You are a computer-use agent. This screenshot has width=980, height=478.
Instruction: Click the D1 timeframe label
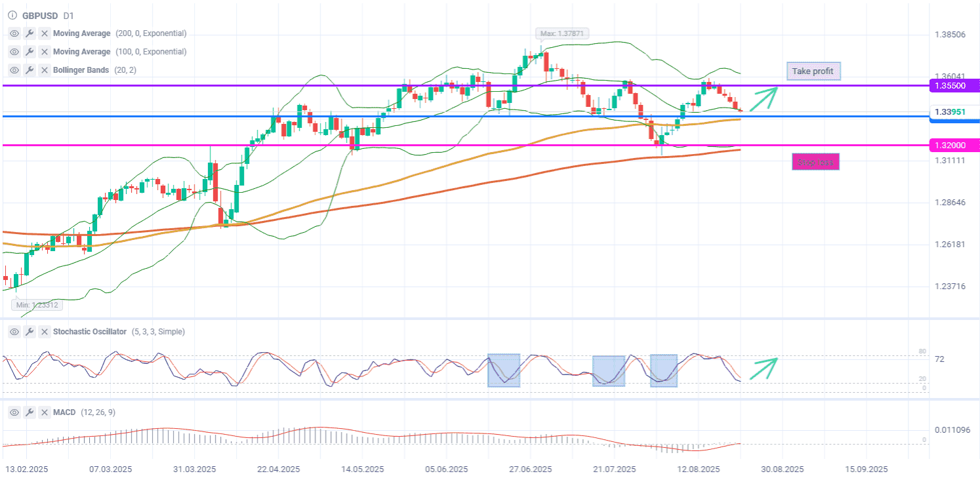click(69, 14)
